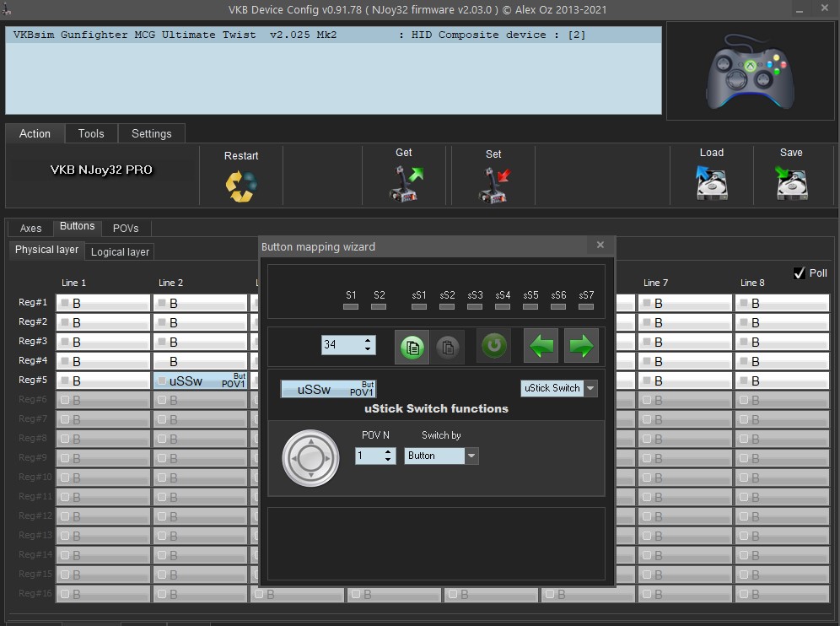Click the gray paste button in wizard
The image size is (840, 626).
tap(448, 346)
